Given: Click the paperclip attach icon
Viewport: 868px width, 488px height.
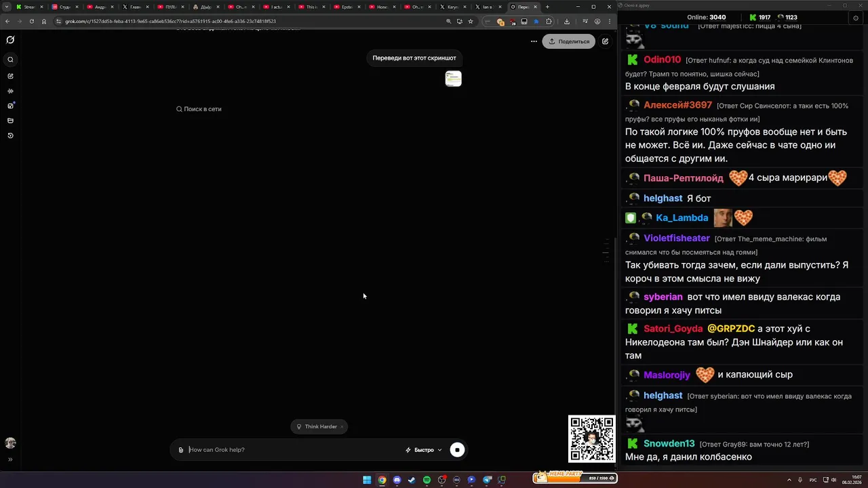Looking at the screenshot, I should click(x=181, y=450).
